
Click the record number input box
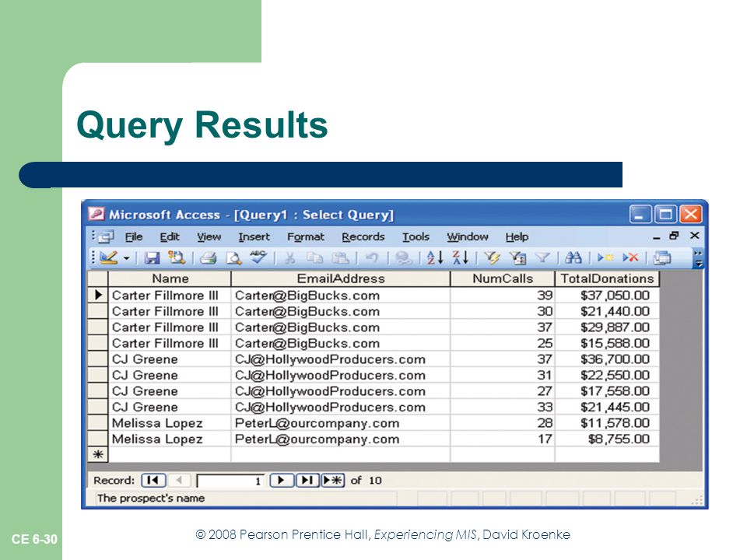pos(230,481)
